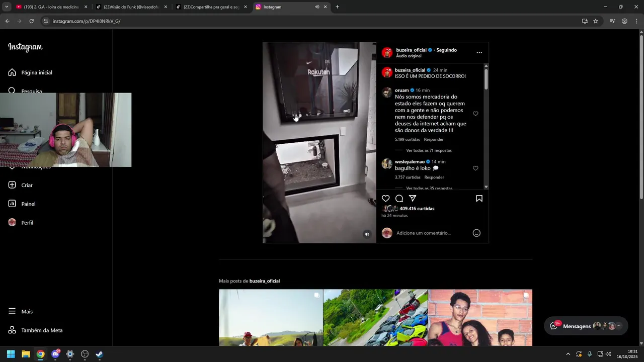Click the Instagram logo
This screenshot has width=644, height=362.
click(25, 47)
